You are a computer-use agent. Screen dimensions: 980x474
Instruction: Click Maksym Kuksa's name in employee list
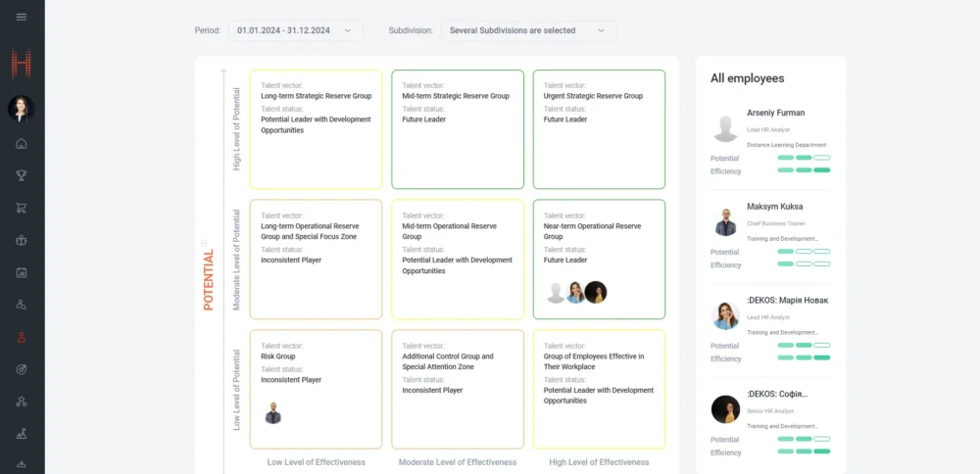[775, 208]
